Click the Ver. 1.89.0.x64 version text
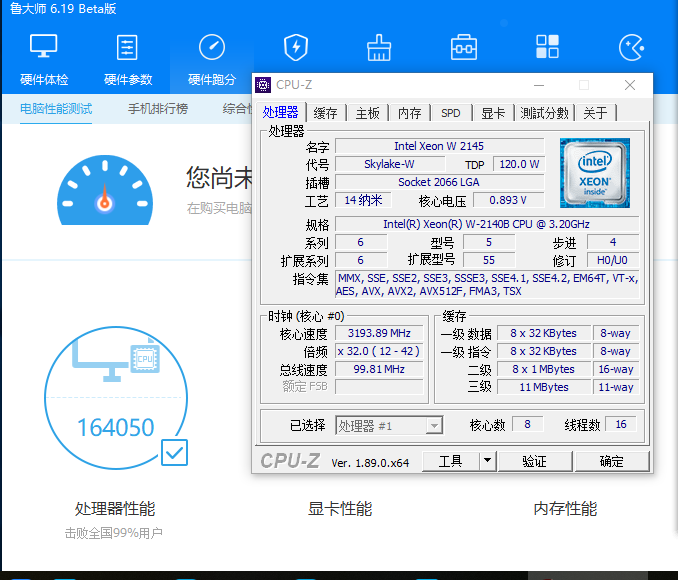 pyautogui.click(x=370, y=463)
